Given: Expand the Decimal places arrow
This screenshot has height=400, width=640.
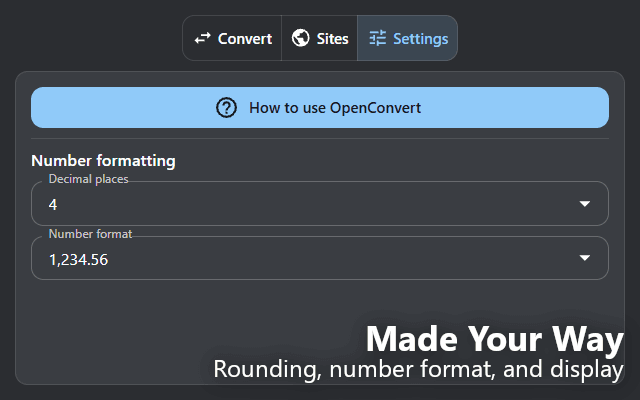Looking at the screenshot, I should coord(584,204).
